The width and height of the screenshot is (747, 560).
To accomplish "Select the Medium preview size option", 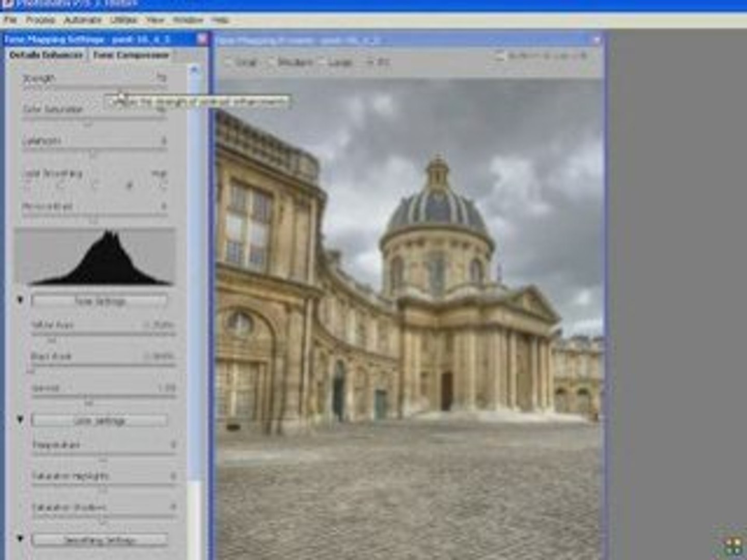I will 290,62.
